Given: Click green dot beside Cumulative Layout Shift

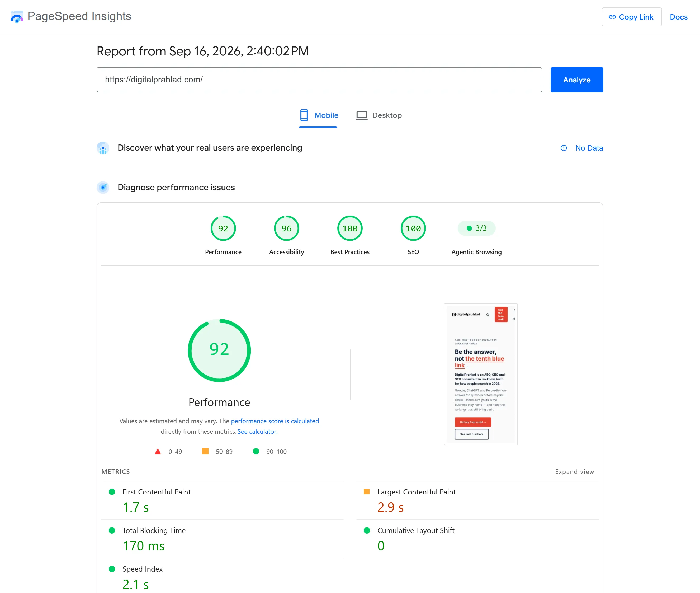Looking at the screenshot, I should click(366, 530).
